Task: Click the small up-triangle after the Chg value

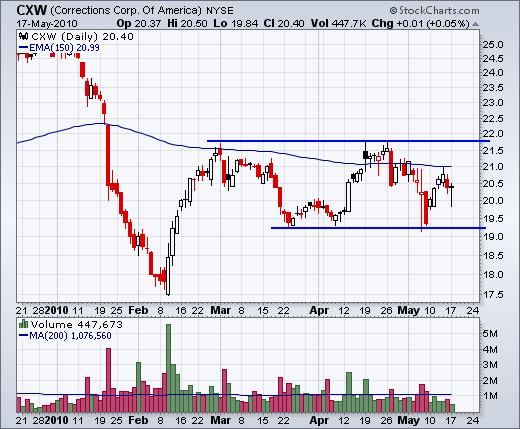Action: 476,24
